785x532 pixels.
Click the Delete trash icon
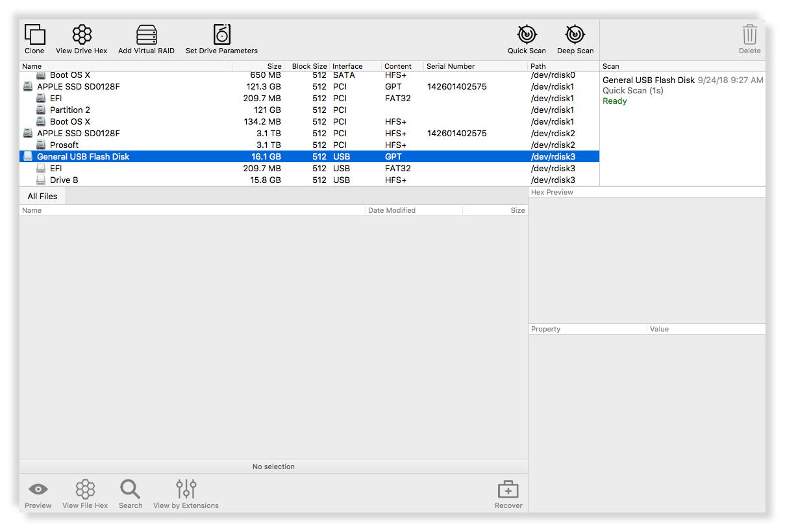coord(749,35)
